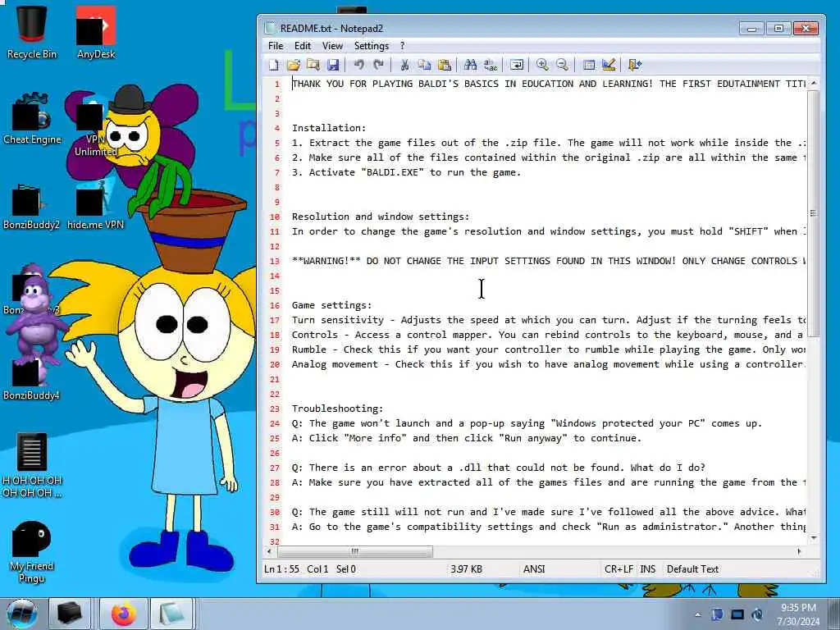The height and width of the screenshot is (630, 840).
Task: Click the 'Installation:' line of text
Action: 328,128
